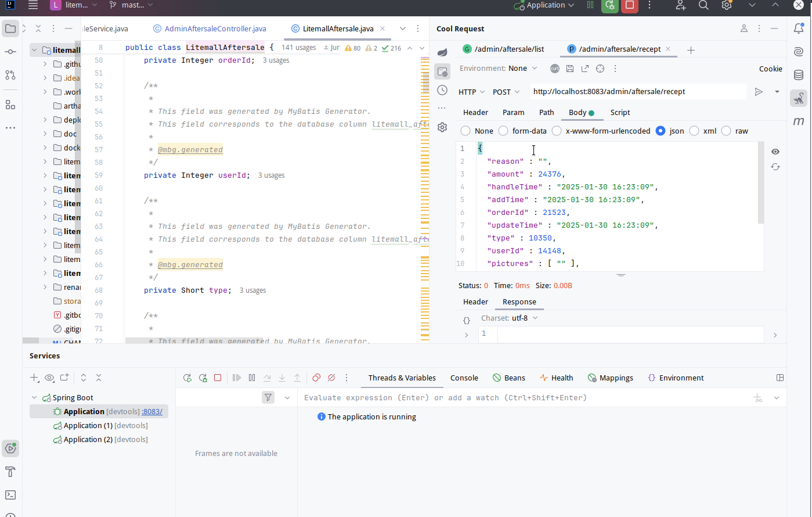This screenshot has width=812, height=517.
Task: Switch to /admin/aftersale/list request tab
Action: point(504,49)
